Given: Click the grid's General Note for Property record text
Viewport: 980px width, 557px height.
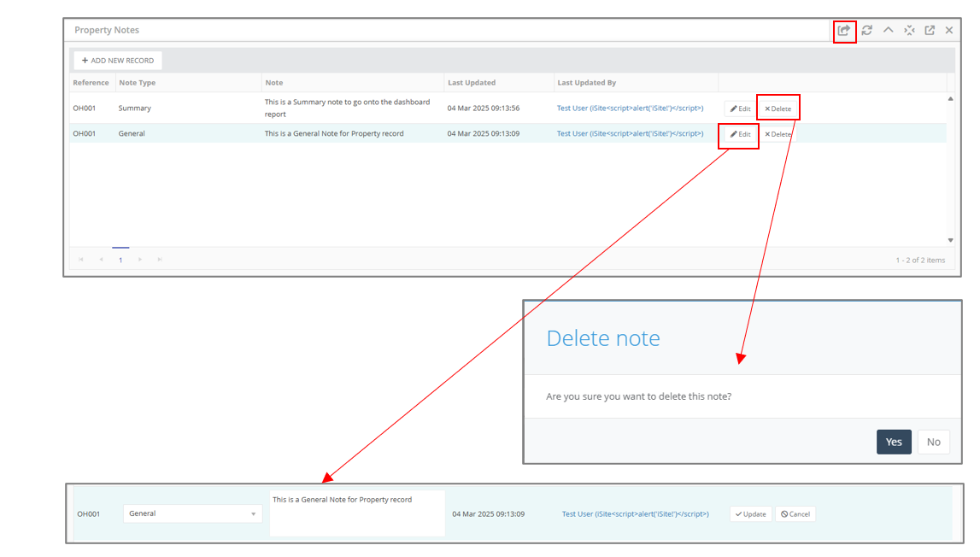Looking at the screenshot, I should [x=334, y=134].
